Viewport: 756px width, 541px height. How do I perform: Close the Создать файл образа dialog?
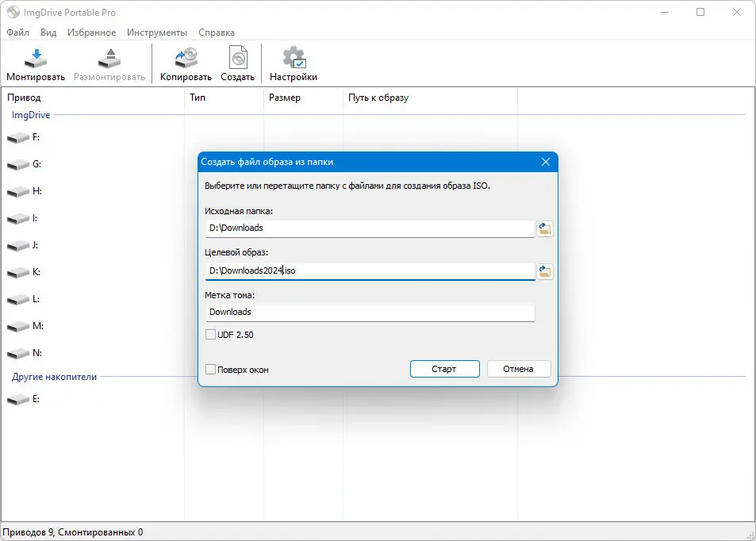point(545,162)
